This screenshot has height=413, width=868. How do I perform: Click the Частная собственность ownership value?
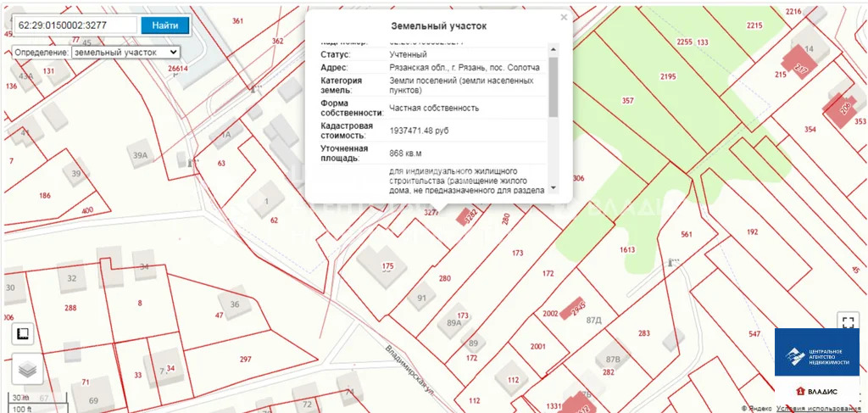(x=434, y=108)
